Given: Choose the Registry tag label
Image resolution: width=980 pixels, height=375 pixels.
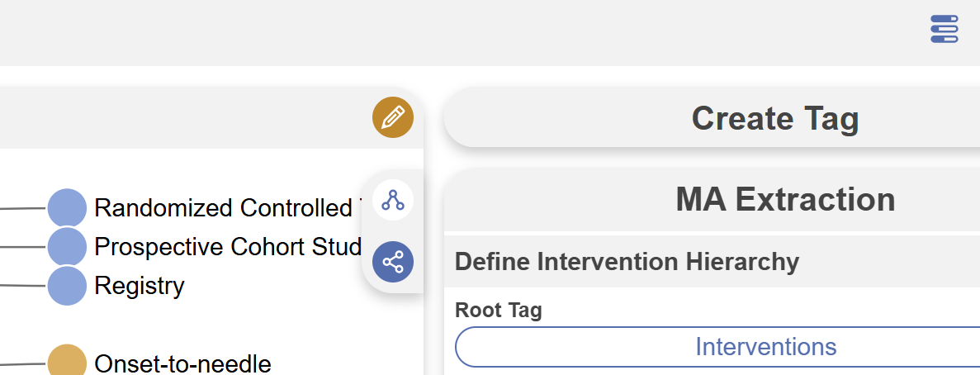Looking at the screenshot, I should 140,286.
